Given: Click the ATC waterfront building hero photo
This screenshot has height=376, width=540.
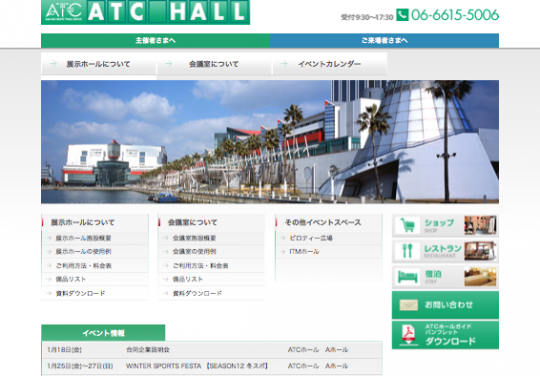Looking at the screenshot, I should coord(270,142).
